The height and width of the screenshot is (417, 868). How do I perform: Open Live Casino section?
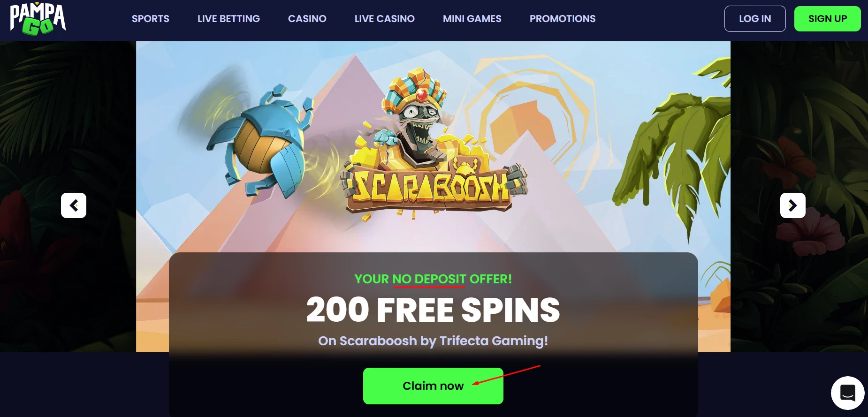385,19
